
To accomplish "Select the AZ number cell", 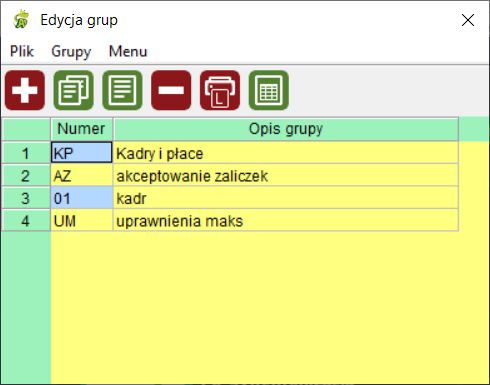I will click(x=82, y=176).
